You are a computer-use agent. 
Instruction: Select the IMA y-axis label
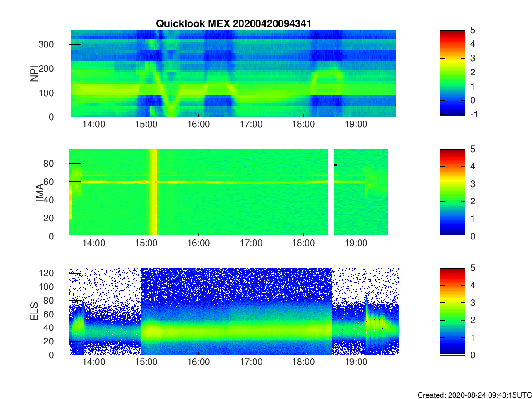coord(39,192)
